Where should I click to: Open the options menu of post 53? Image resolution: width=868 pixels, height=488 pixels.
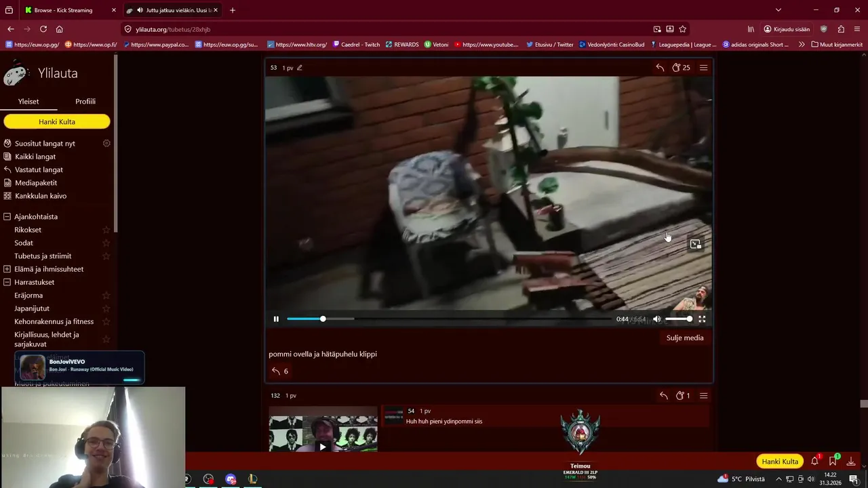703,68
